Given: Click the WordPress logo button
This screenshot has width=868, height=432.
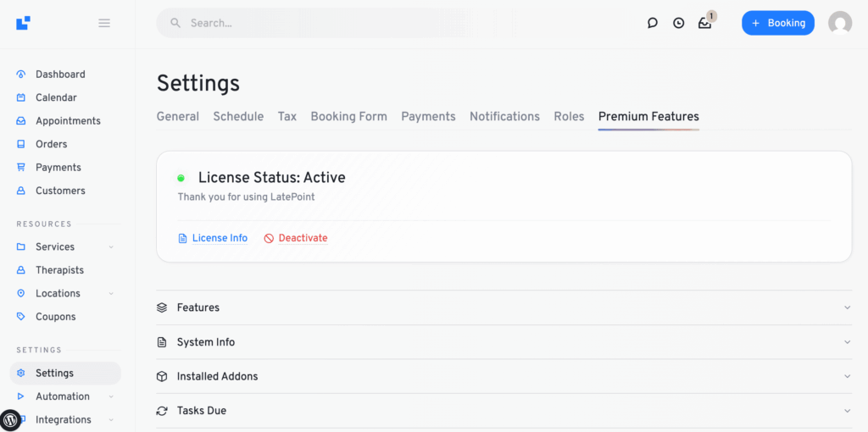Looking at the screenshot, I should tap(11, 420).
